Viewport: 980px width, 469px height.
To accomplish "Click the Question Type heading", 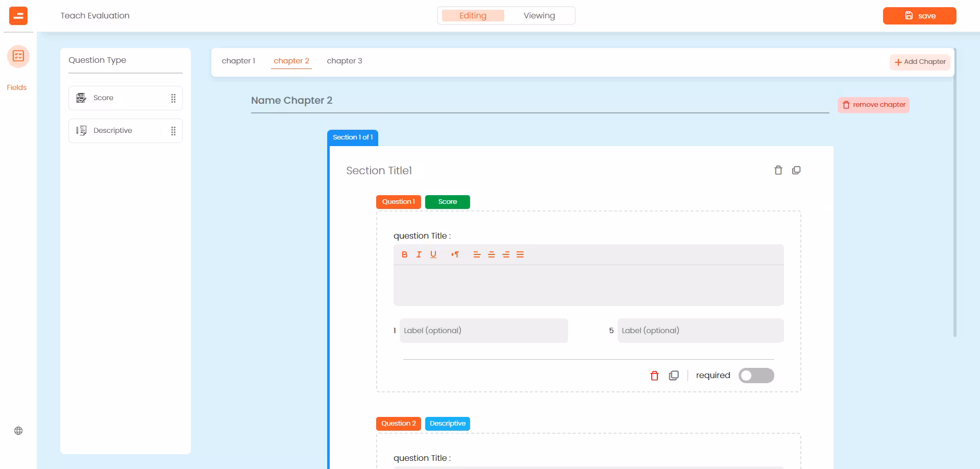I will [x=97, y=60].
